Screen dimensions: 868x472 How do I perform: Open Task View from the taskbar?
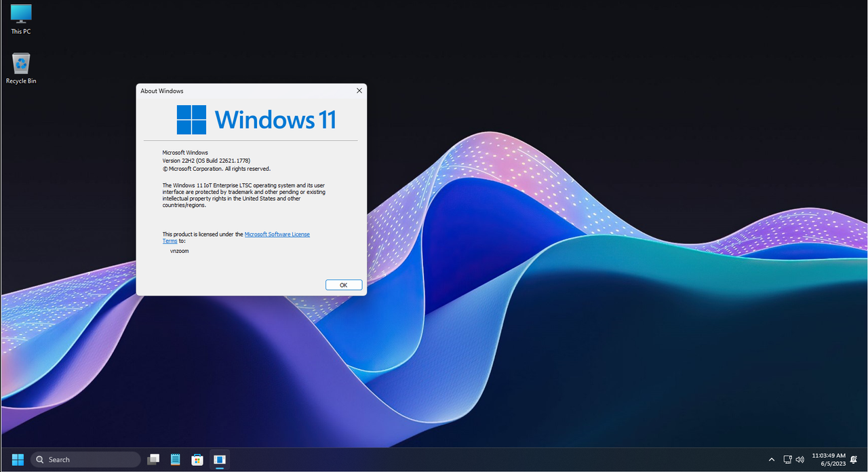[154, 459]
